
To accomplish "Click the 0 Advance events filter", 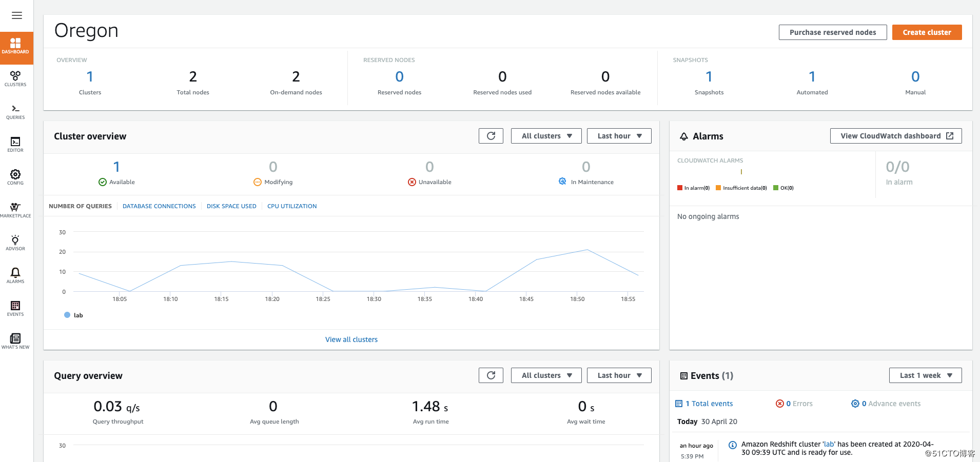I will (891, 404).
